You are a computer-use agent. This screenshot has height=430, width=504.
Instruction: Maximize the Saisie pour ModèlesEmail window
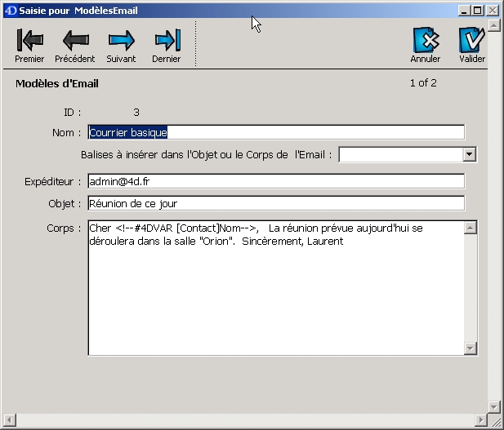tap(478, 11)
